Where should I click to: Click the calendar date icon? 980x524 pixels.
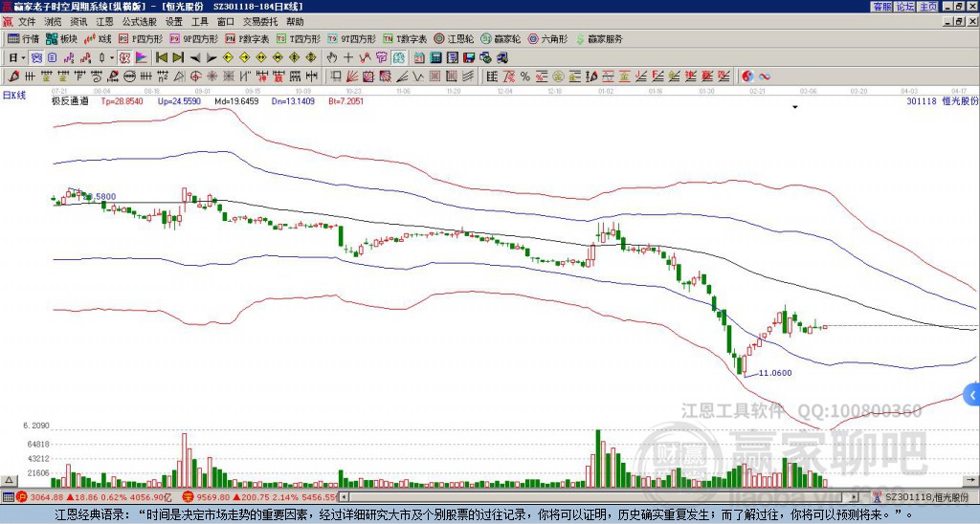[x=419, y=58]
